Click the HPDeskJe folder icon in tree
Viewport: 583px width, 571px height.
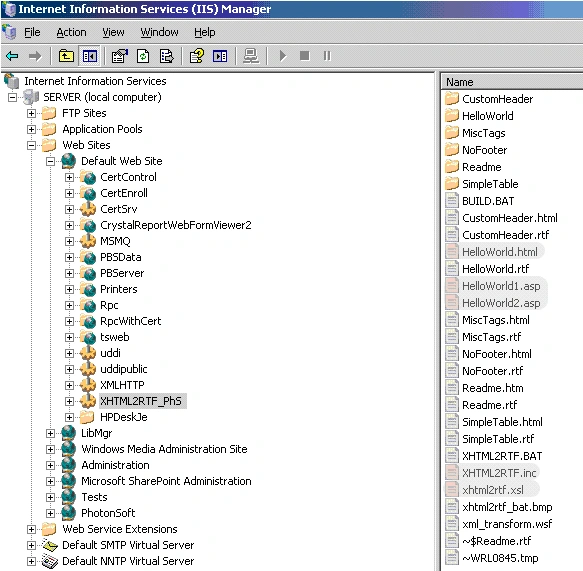pyautogui.click(x=87, y=417)
